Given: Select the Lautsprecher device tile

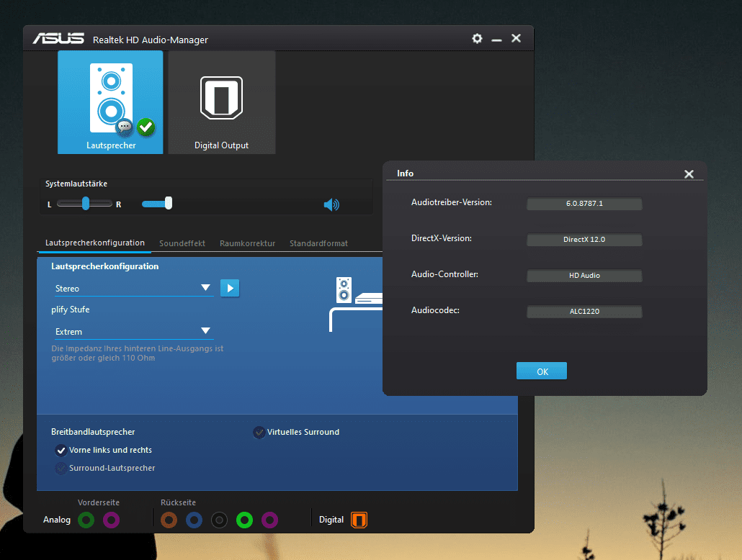Looking at the screenshot, I should point(110,102).
